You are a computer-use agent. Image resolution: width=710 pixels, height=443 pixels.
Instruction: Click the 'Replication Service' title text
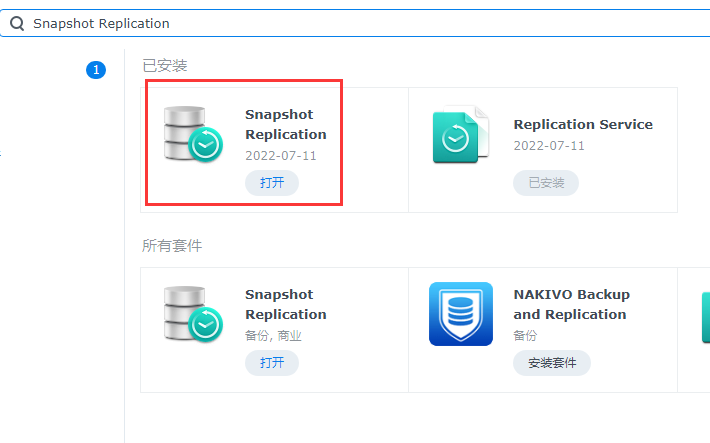point(583,125)
